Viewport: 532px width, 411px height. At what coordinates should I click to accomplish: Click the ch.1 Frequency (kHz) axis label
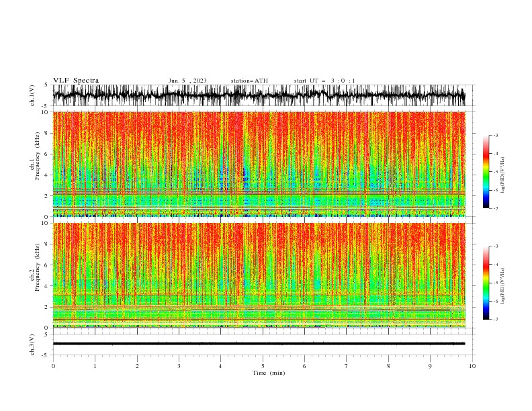tap(35, 156)
